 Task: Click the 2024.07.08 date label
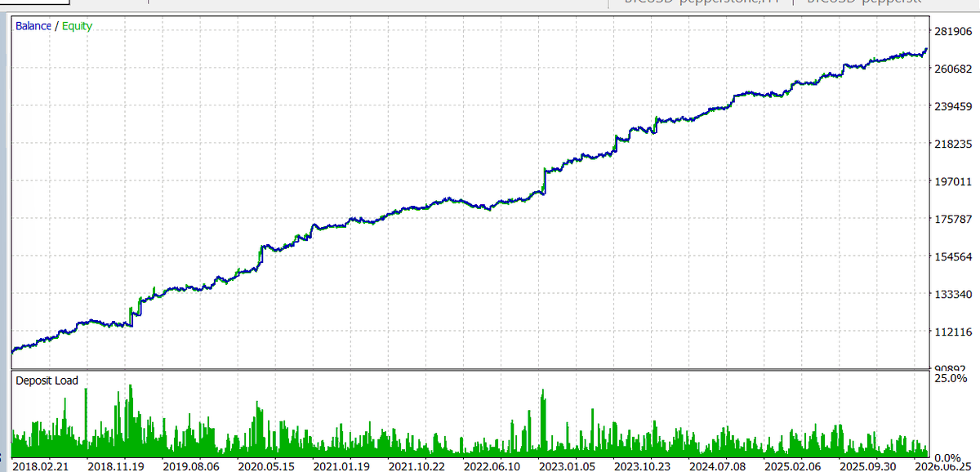pos(717,465)
